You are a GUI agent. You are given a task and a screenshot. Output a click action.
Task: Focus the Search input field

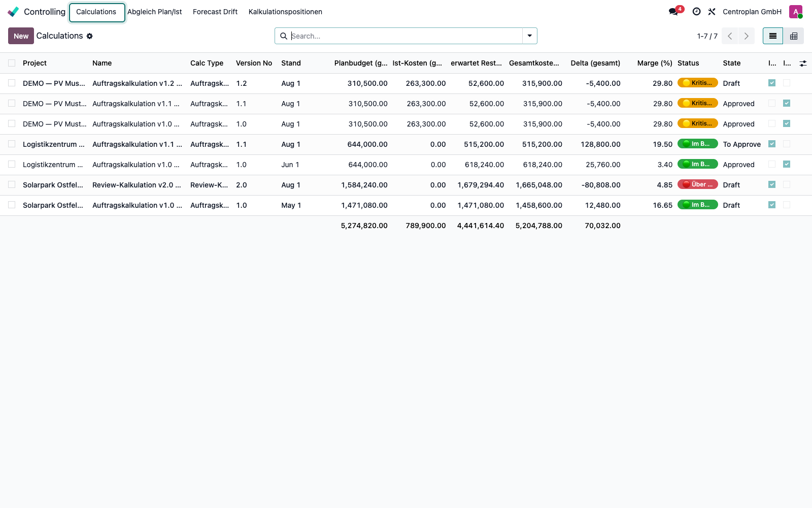(406, 36)
